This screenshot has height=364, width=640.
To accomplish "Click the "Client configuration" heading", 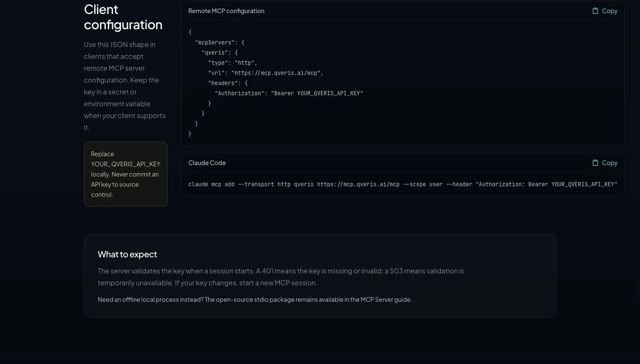I will [x=123, y=17].
